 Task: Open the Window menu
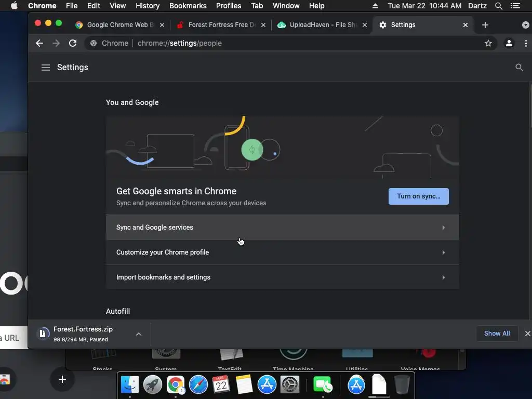tap(286, 6)
